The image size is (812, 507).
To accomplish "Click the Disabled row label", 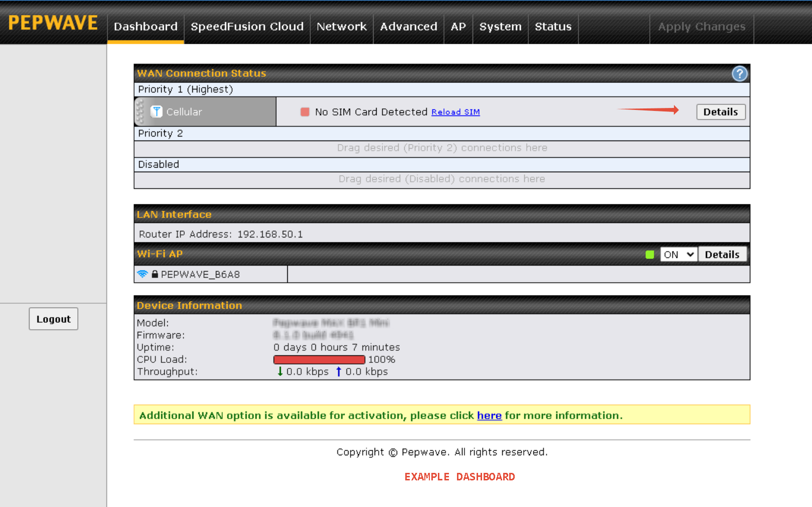I will coord(158,165).
